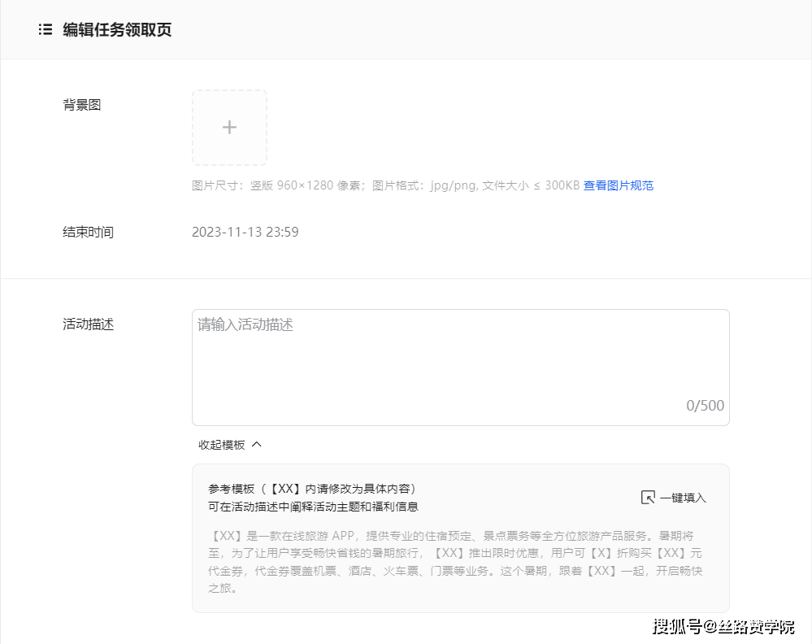Toggle the 收起模板 label
This screenshot has width=812, height=644.
pyautogui.click(x=222, y=445)
